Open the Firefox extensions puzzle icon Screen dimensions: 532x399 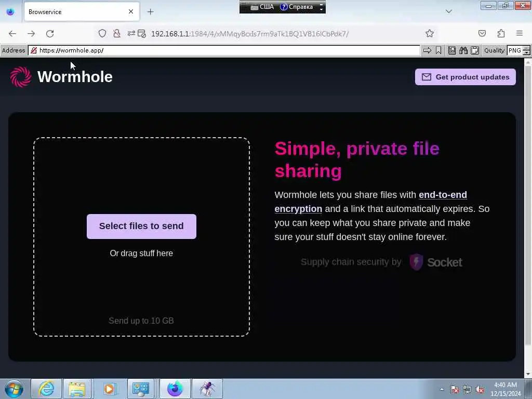click(x=501, y=33)
